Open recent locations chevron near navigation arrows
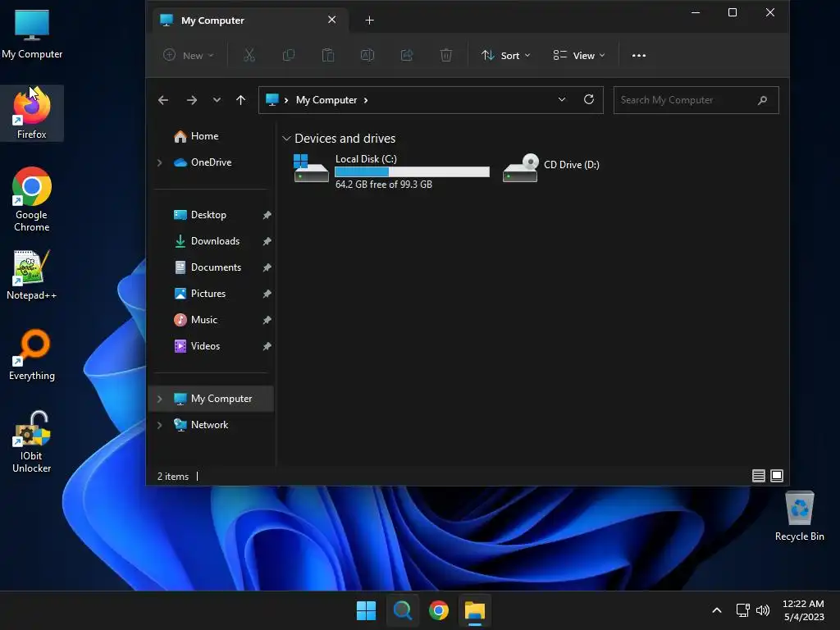 coord(217,100)
